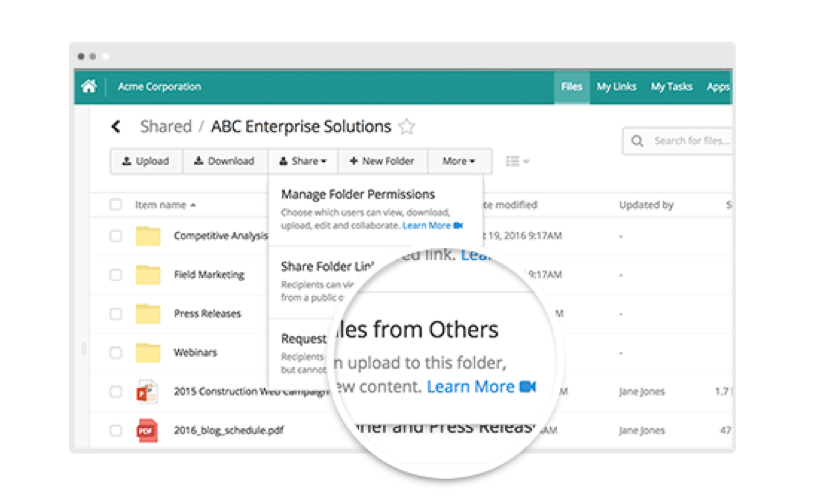832x500 pixels.
Task: Star the ABC Enterprise Solutions folder
Action: click(x=407, y=126)
